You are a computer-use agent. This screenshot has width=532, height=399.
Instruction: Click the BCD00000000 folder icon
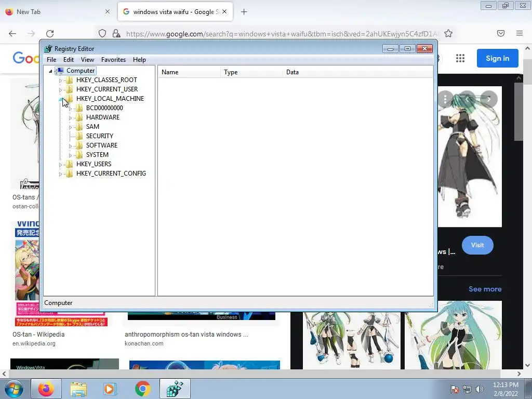[x=79, y=108]
